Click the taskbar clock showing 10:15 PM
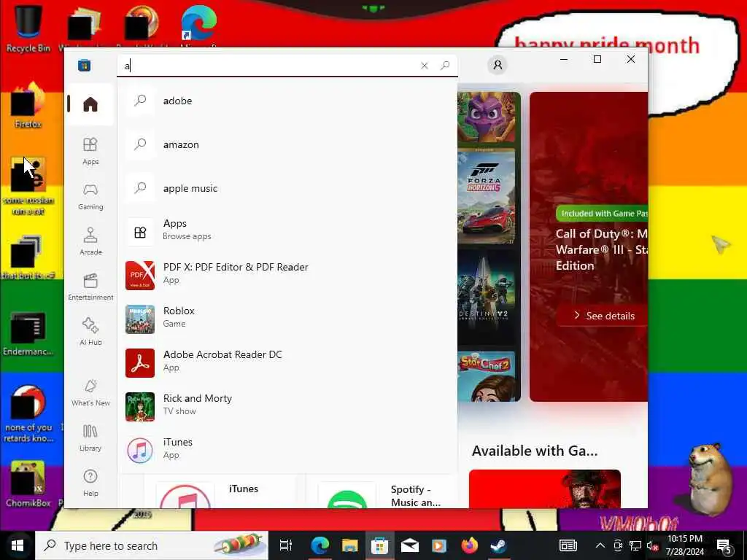The image size is (747, 560). [x=684, y=545]
